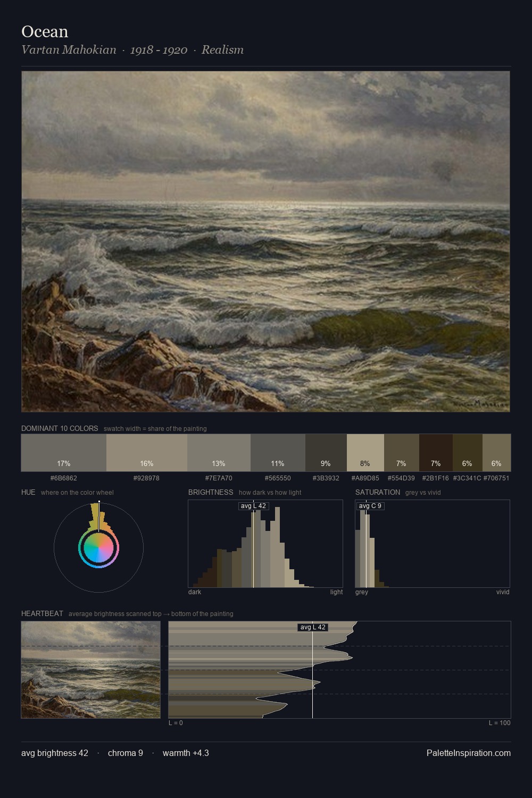Click the 'chroma 9' footer stat
Screen dimensions: 532x798
click(126, 753)
